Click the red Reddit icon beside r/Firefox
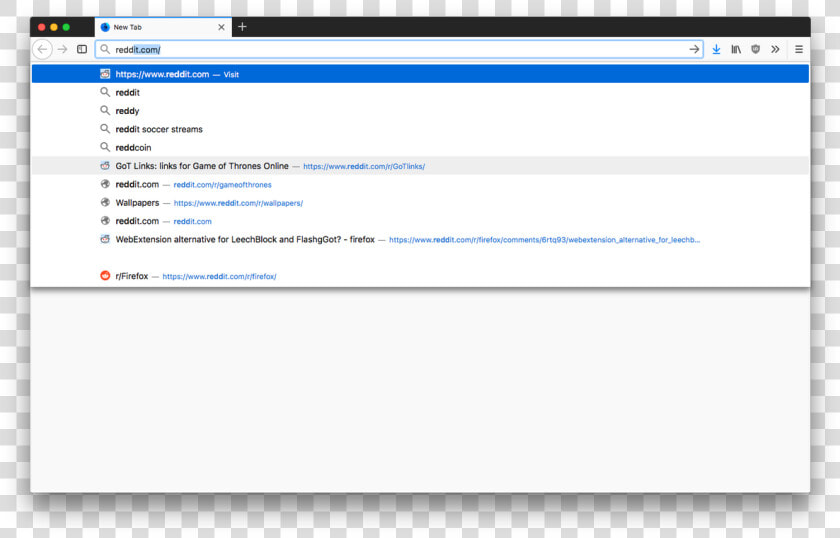The height and width of the screenshot is (538, 840). [x=105, y=275]
